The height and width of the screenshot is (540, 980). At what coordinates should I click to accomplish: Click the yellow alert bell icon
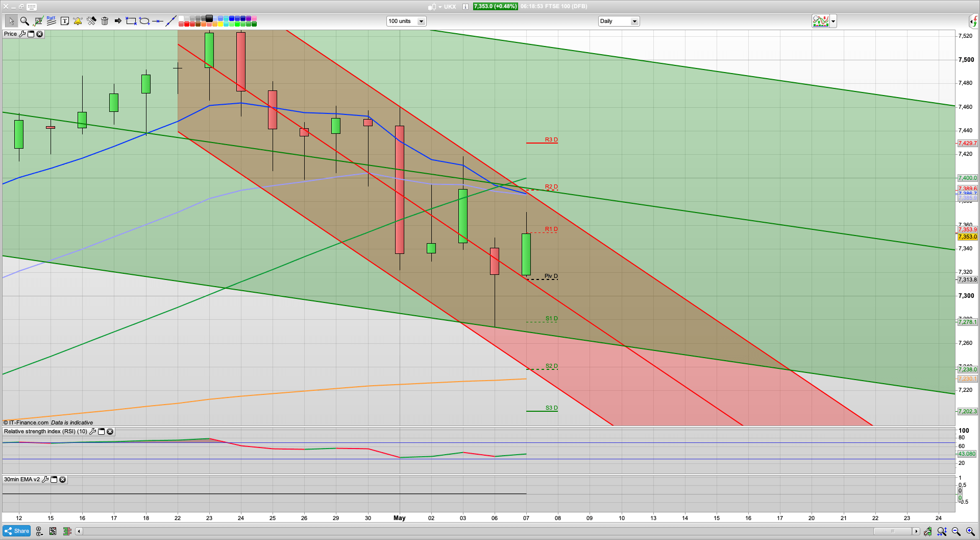pyautogui.click(x=78, y=21)
